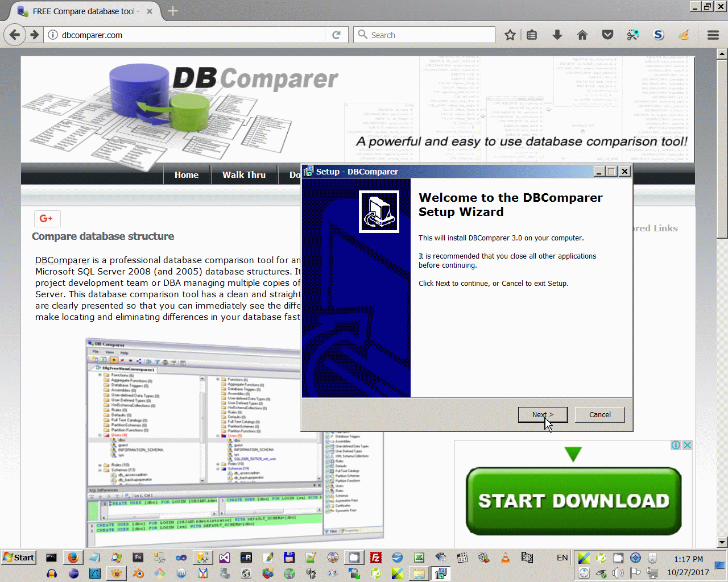Screen dimensions: 728x582
Task: Open FileZilla from the taskbar
Action: tap(375, 558)
